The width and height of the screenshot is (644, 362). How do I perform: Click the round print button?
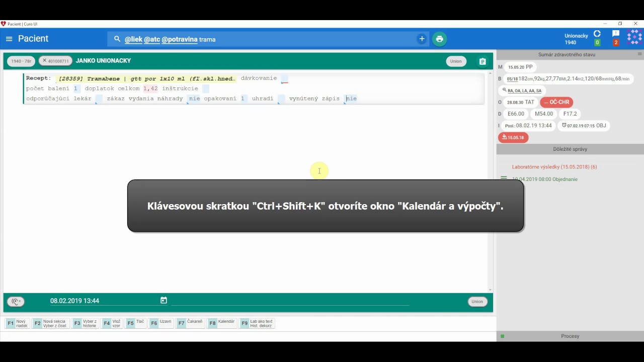pyautogui.click(x=439, y=39)
